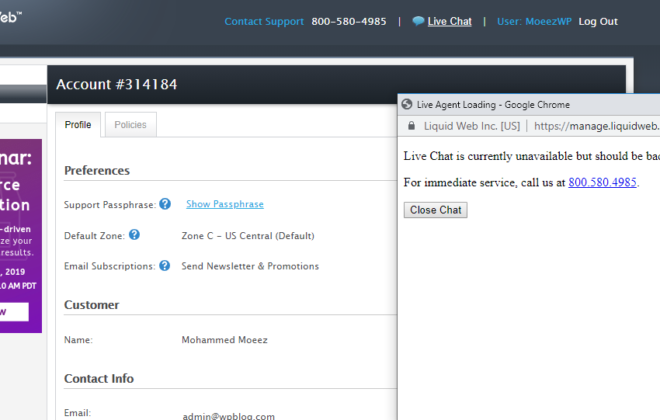Select Zone C - US Central (Default) text

point(248,236)
